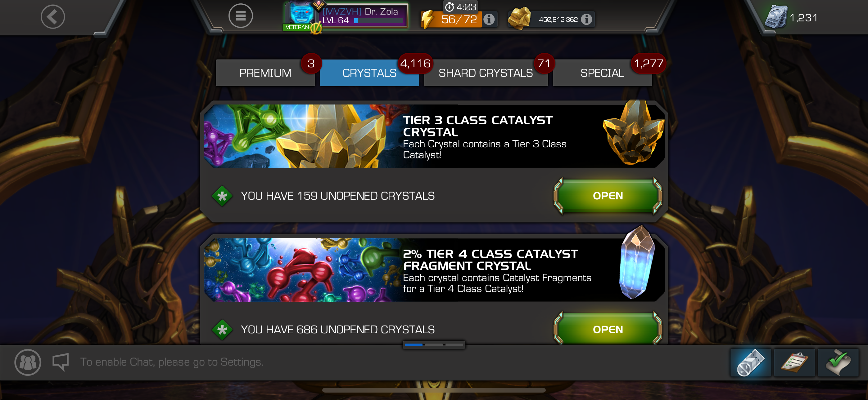868x400 pixels.
Task: Go back using the arrow icon
Action: pyautogui.click(x=52, y=16)
